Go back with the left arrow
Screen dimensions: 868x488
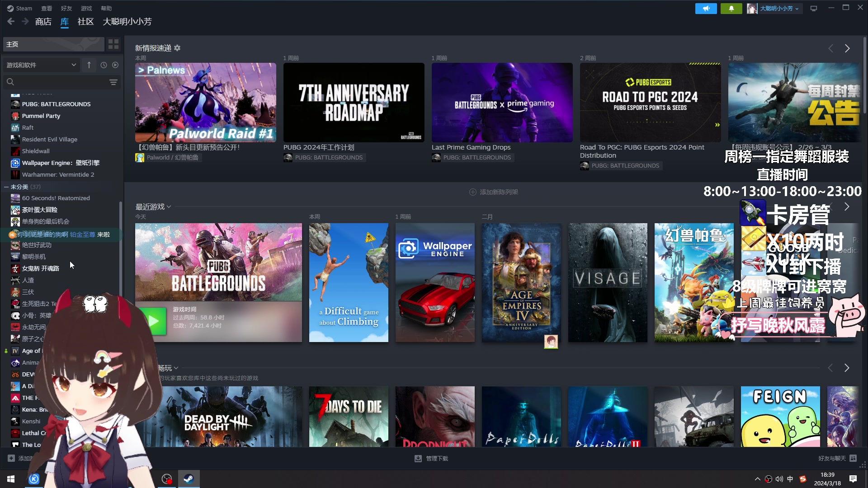[x=11, y=21]
